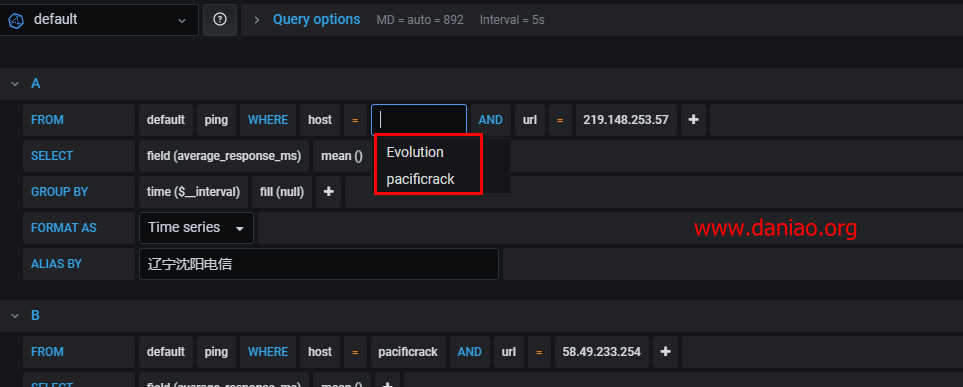Image resolution: width=963 pixels, height=387 pixels.
Task: Collapse query B chevron
Action: [x=15, y=315]
